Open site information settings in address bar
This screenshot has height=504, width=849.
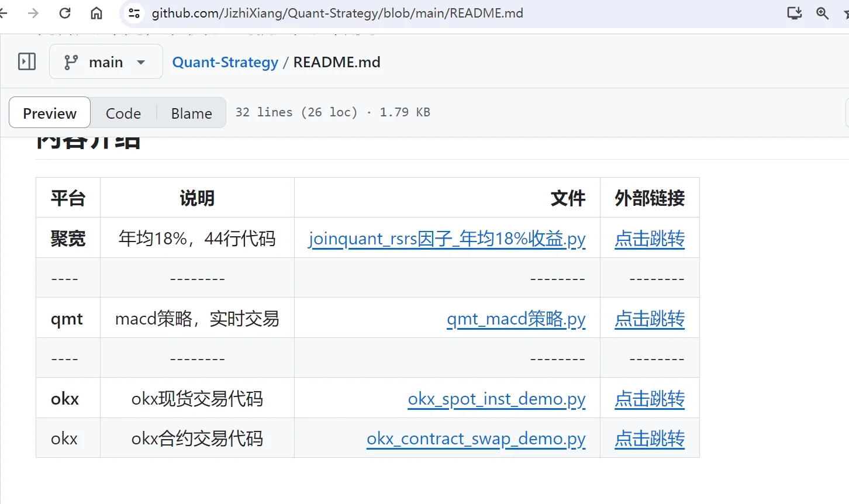[x=133, y=13]
